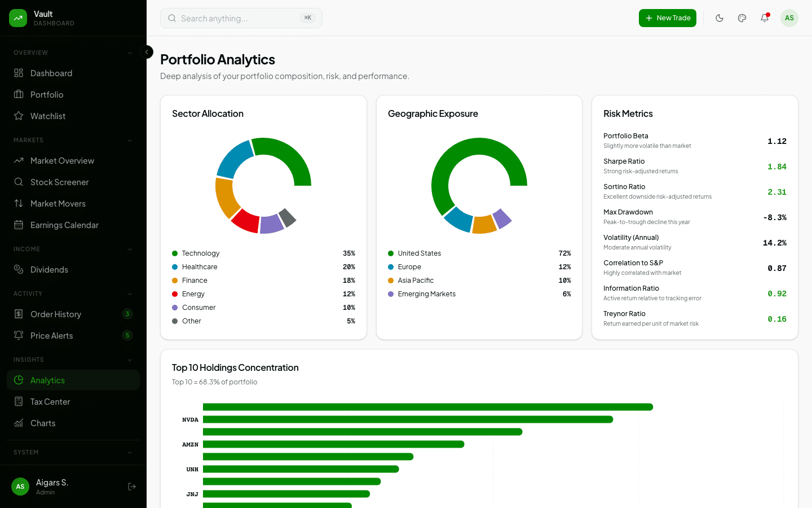The width and height of the screenshot is (812, 508).
Task: Toggle dark mode with the moon icon
Action: (x=720, y=18)
